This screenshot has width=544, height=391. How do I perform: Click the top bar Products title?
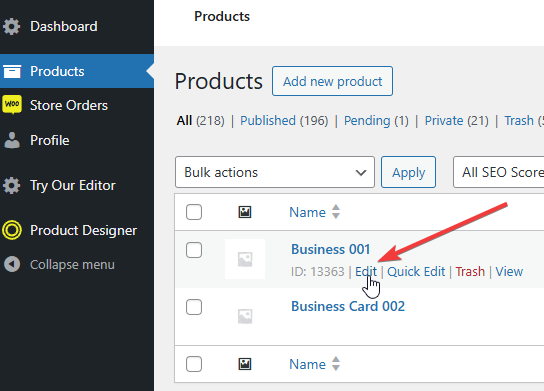pyautogui.click(x=222, y=16)
